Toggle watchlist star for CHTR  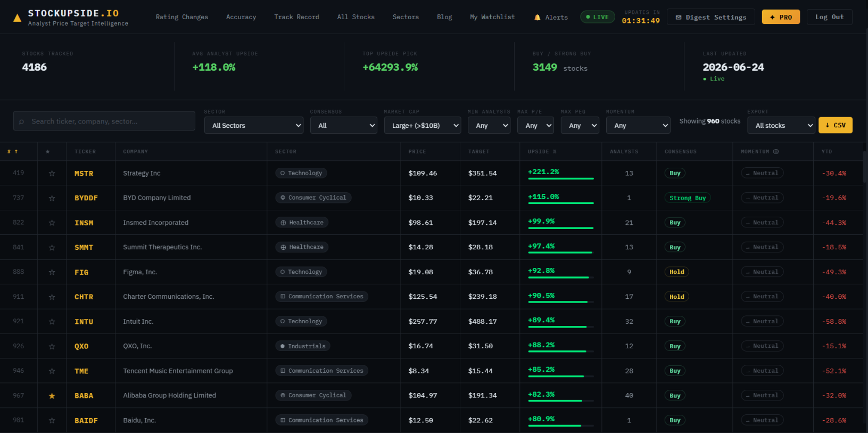[52, 297]
